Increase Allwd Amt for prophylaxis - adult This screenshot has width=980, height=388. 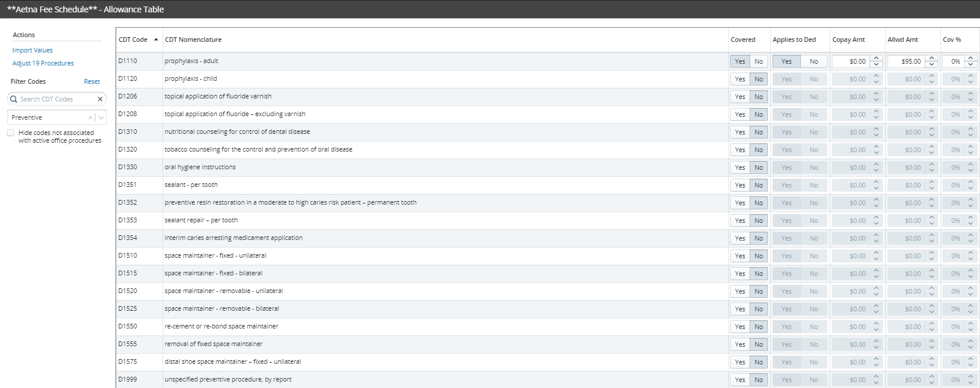click(932, 58)
